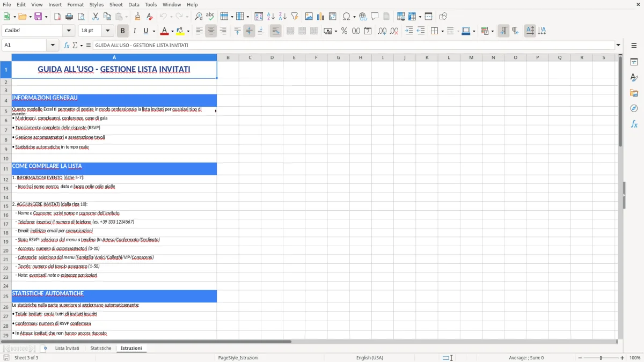
Task: Pick the red font color swatch
Action: click(164, 33)
